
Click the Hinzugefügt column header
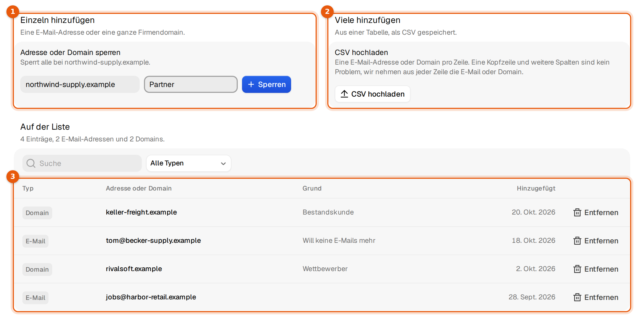536,188
